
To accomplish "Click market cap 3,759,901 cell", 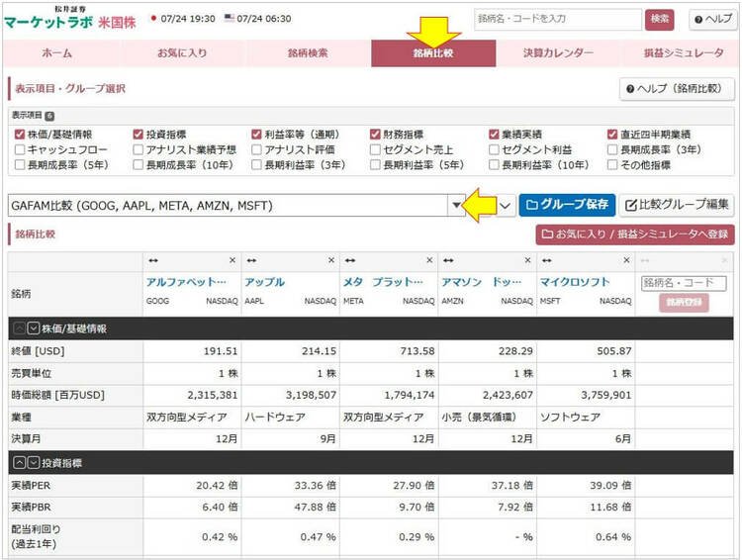I will click(x=586, y=395).
